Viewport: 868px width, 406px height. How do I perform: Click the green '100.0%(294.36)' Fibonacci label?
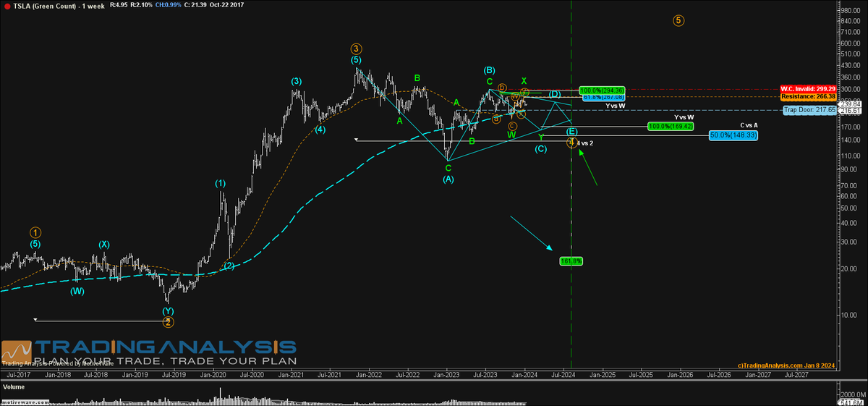[x=602, y=90]
